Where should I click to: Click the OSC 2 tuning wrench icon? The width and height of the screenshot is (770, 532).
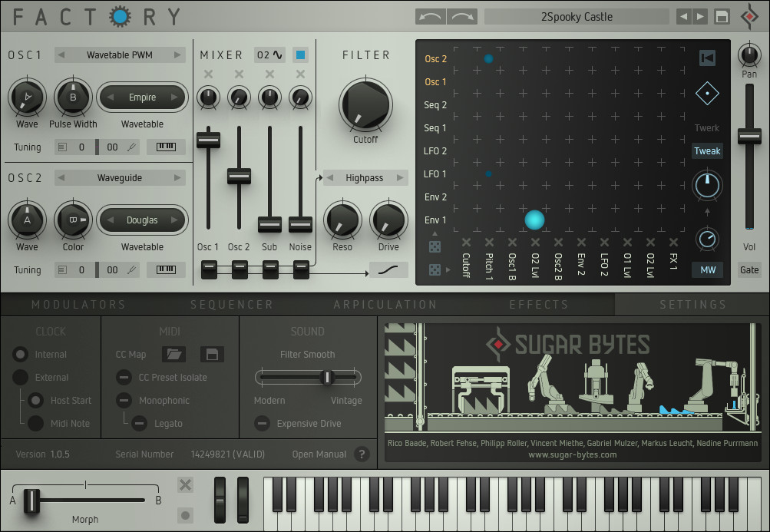[x=131, y=269]
